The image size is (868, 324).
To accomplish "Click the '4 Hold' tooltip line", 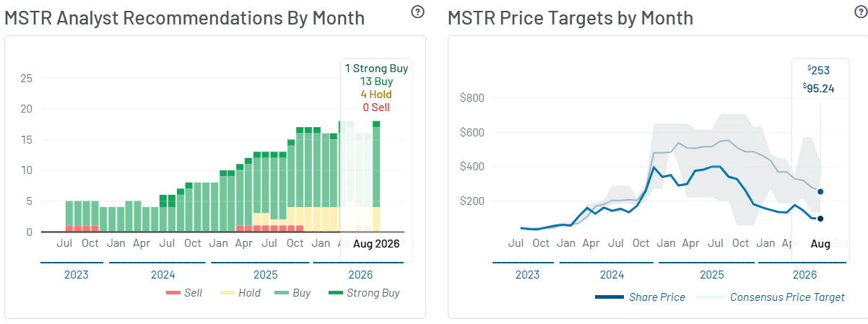I will pos(376,95).
